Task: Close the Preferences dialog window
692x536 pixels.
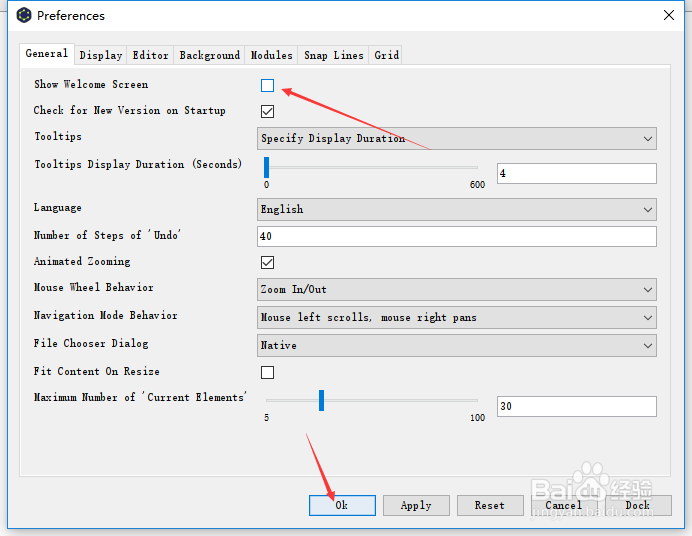Action: pyautogui.click(x=669, y=15)
